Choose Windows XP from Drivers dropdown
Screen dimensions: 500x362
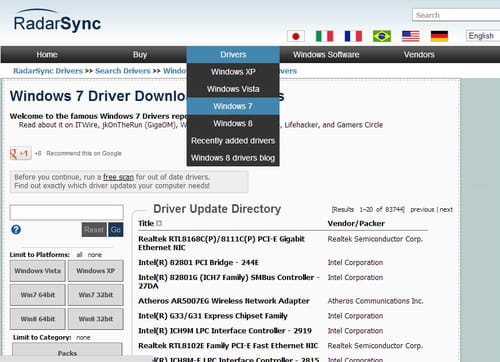(x=233, y=72)
